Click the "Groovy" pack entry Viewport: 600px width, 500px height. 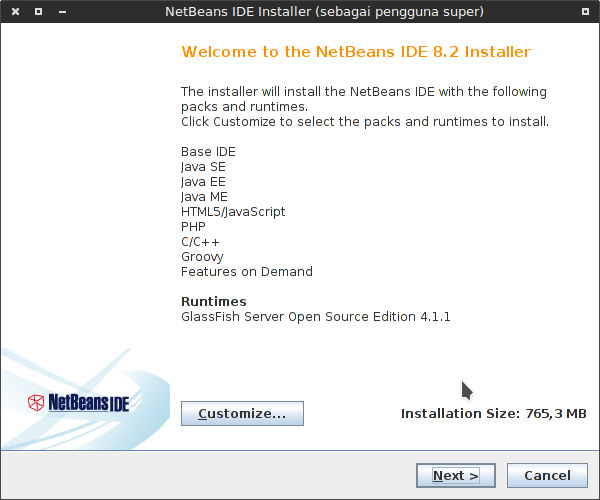click(202, 257)
